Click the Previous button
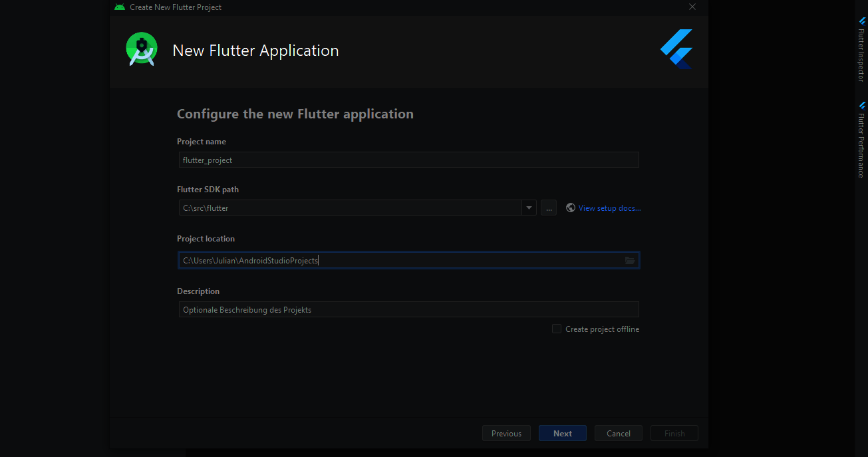This screenshot has width=868, height=457. [x=506, y=433]
